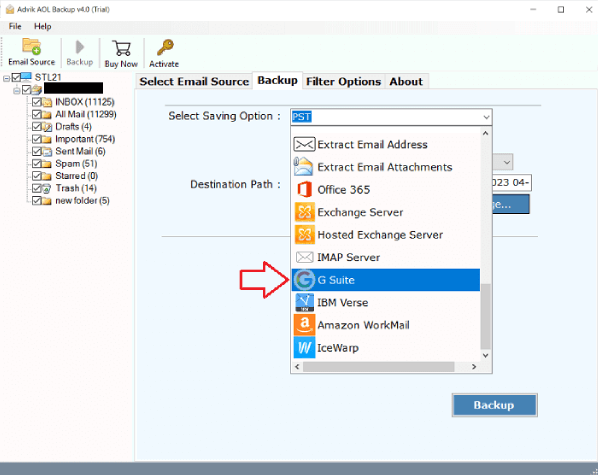
Task: Toggle the Important (754) checkbox
Action: coord(37,139)
